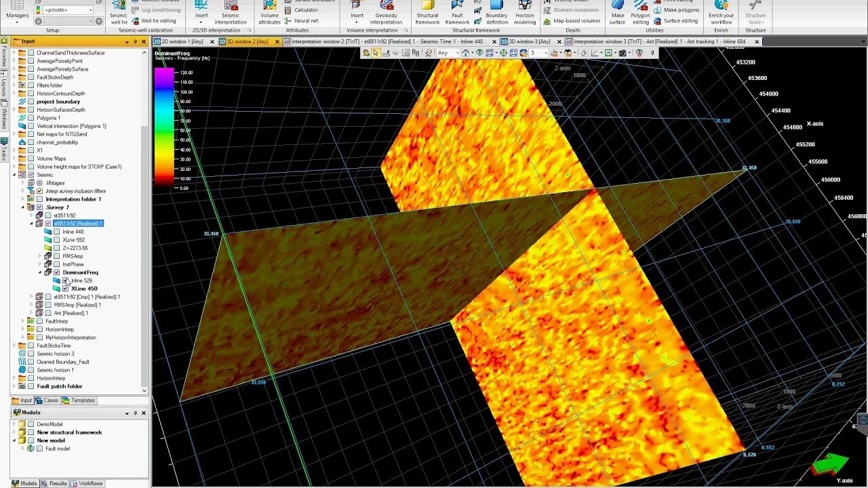This screenshot has height=488, width=868.
Task: Collapse the DominantFreq tree node
Action: pos(40,272)
